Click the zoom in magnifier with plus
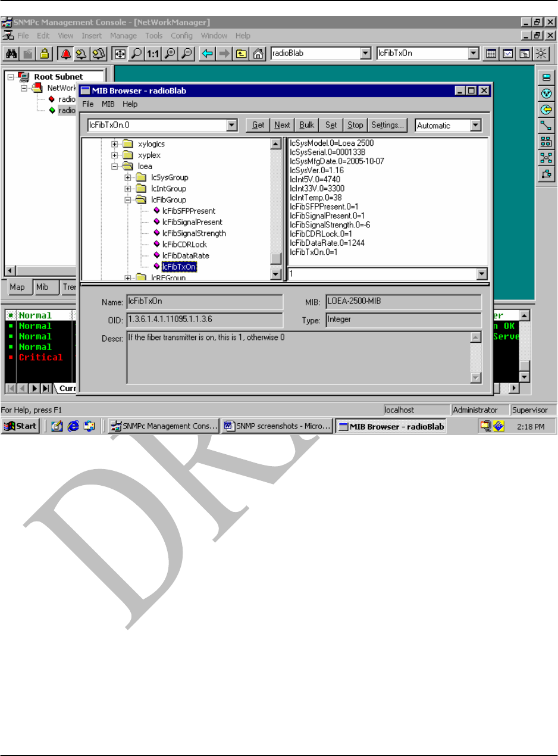 (x=170, y=54)
